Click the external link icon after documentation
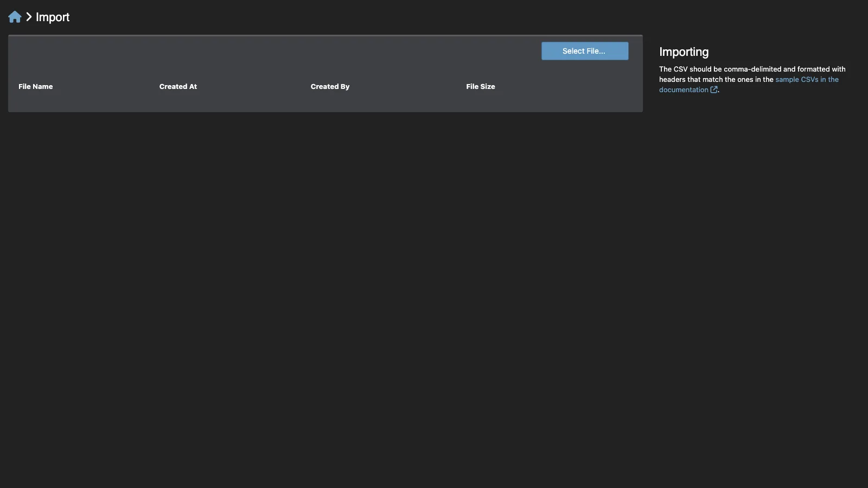This screenshot has width=868, height=488. pos(714,90)
